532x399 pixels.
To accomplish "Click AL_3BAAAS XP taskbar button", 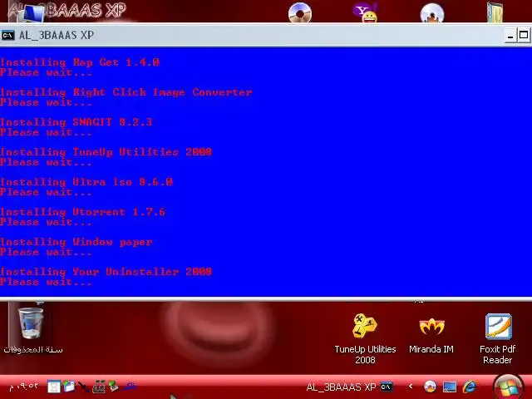I will (x=349, y=387).
